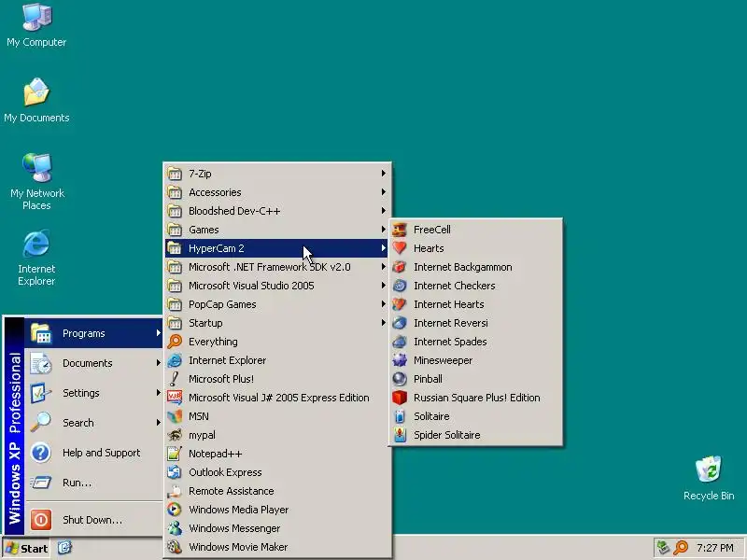Click the Windows Media Player icon

coord(175,510)
